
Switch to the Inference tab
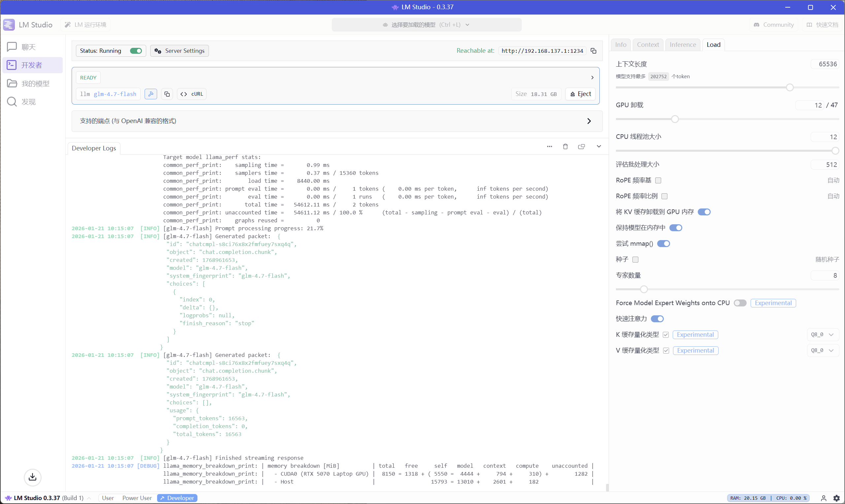[x=682, y=45]
